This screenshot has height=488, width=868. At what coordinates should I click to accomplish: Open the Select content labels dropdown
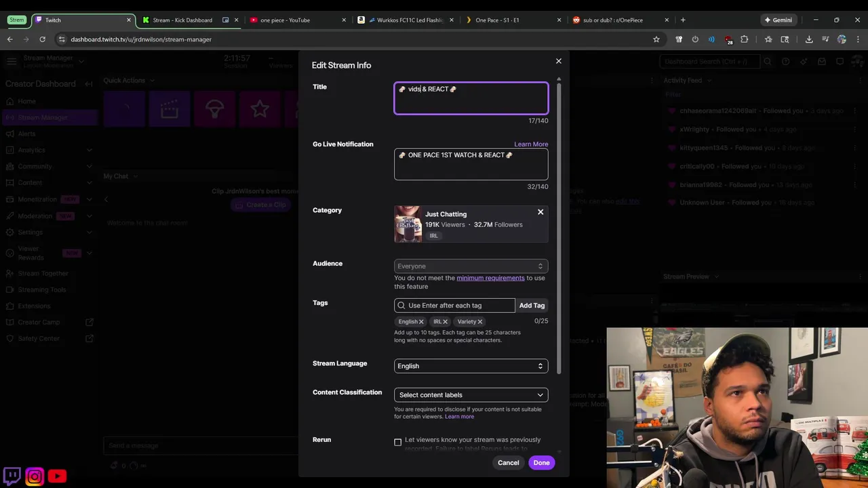pyautogui.click(x=471, y=395)
